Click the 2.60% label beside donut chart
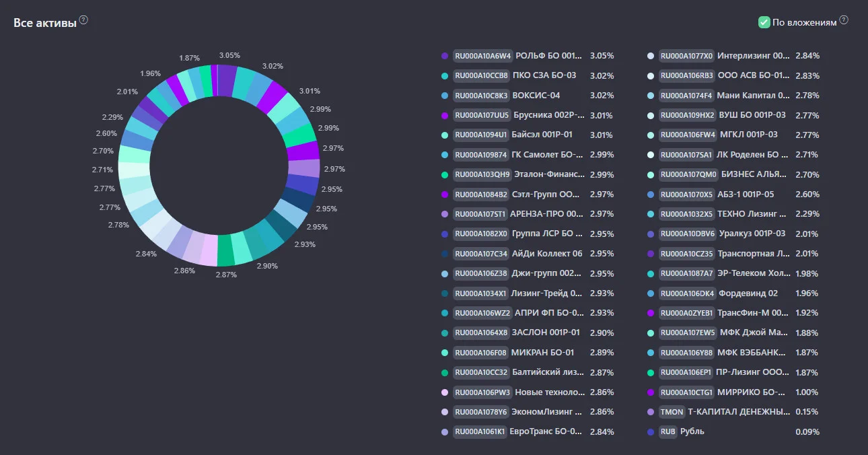The image size is (868, 455). (106, 134)
